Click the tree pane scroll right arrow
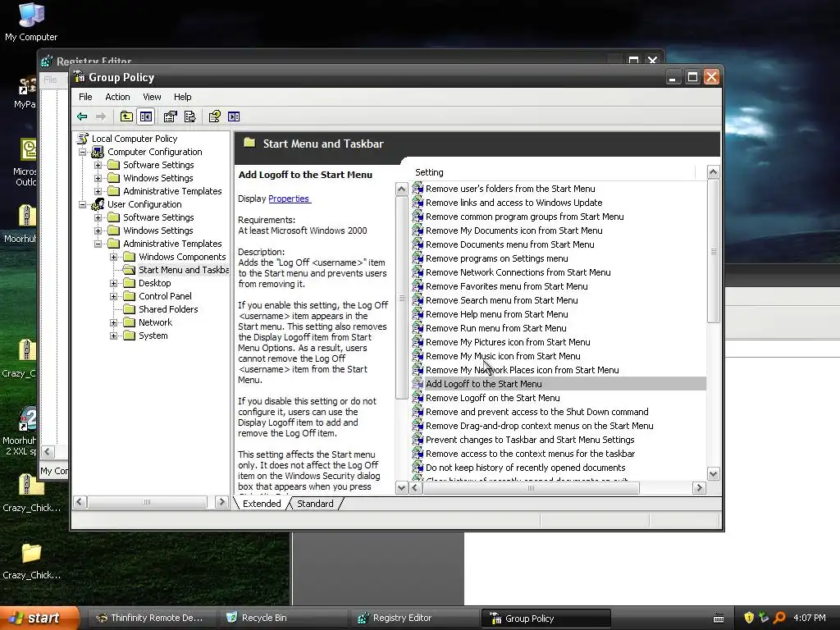 pos(221,502)
